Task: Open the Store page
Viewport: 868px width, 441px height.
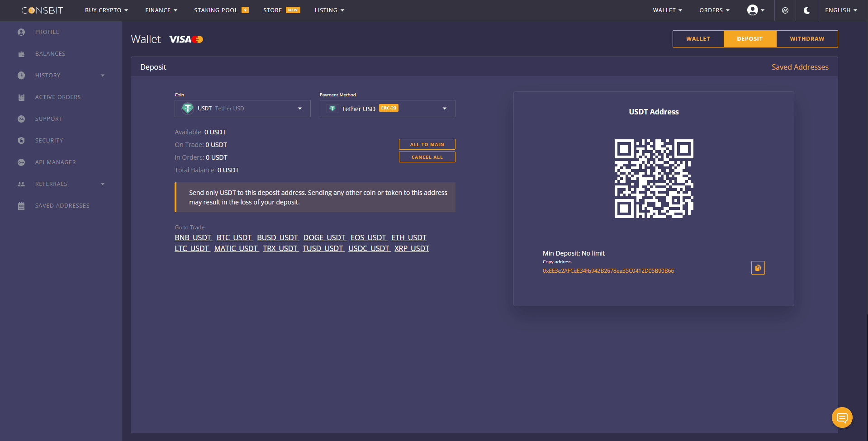Action: click(x=272, y=10)
